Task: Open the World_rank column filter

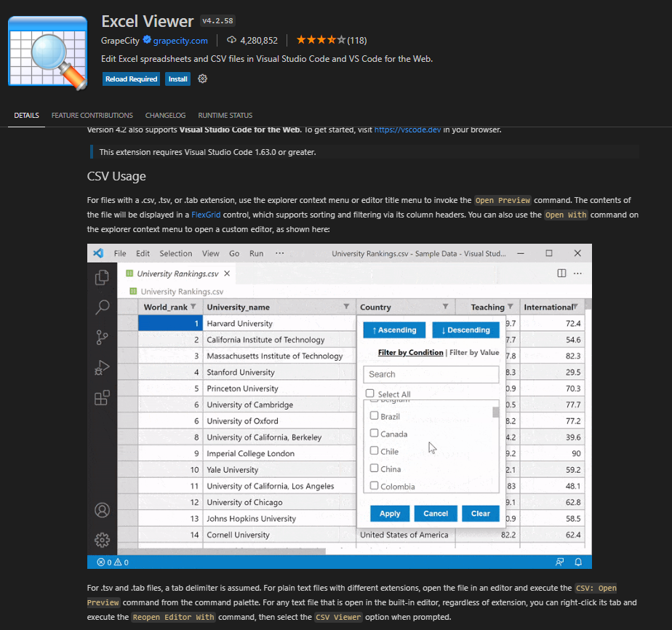Action: (x=193, y=306)
